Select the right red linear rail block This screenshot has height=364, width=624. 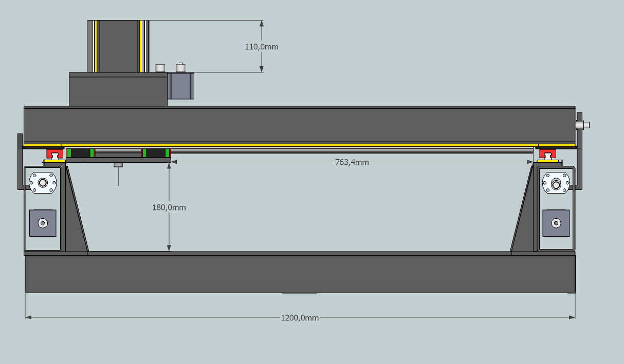tap(548, 154)
